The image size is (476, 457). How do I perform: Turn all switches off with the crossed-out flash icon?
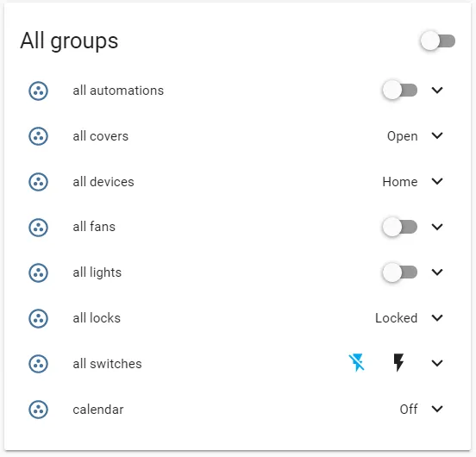point(356,362)
